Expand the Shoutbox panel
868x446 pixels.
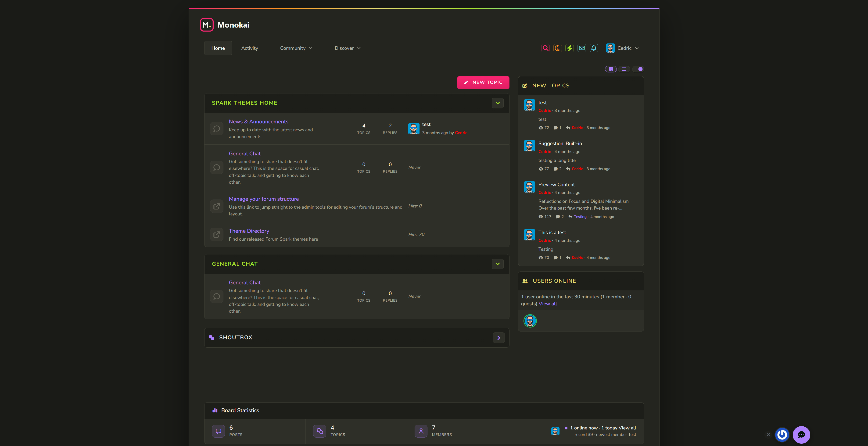pos(499,338)
